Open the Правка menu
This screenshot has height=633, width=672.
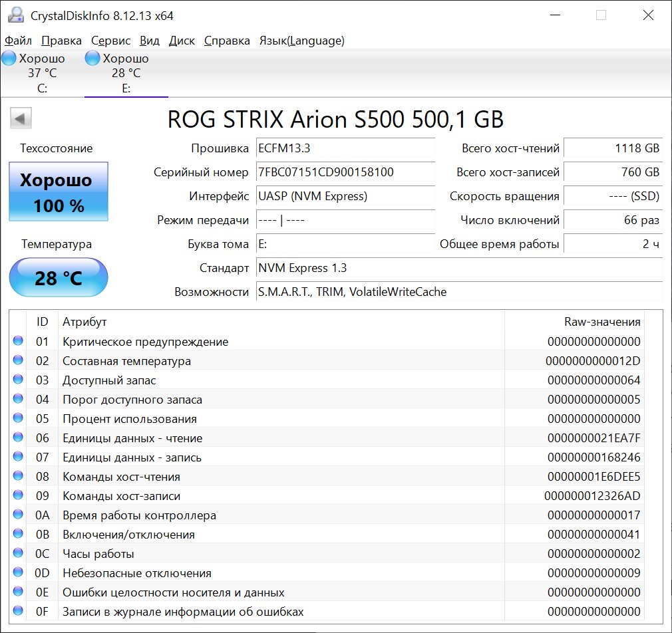(61, 41)
